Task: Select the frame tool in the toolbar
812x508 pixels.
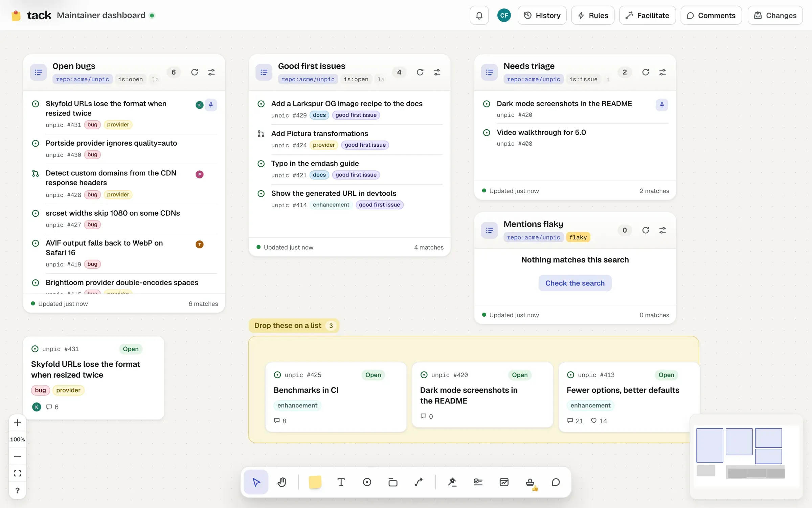Action: click(x=393, y=482)
